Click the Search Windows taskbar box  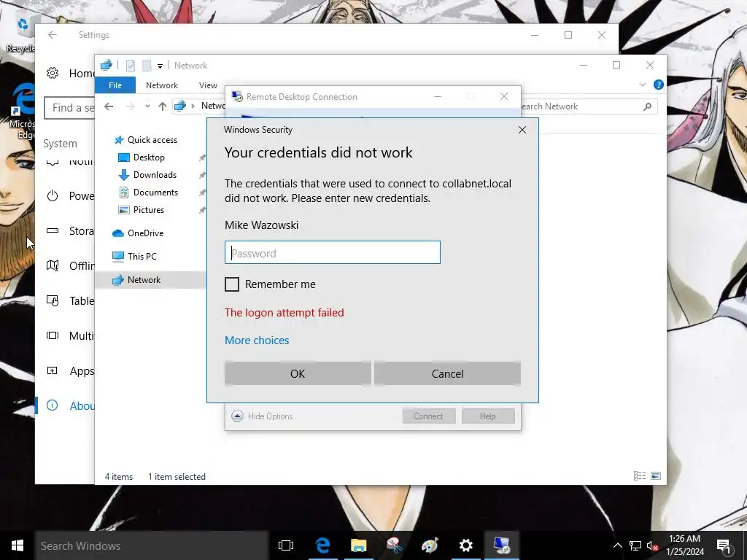tap(152, 545)
